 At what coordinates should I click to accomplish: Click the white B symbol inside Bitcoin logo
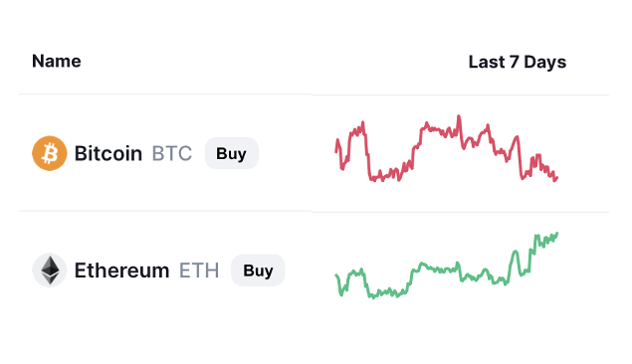point(50,153)
